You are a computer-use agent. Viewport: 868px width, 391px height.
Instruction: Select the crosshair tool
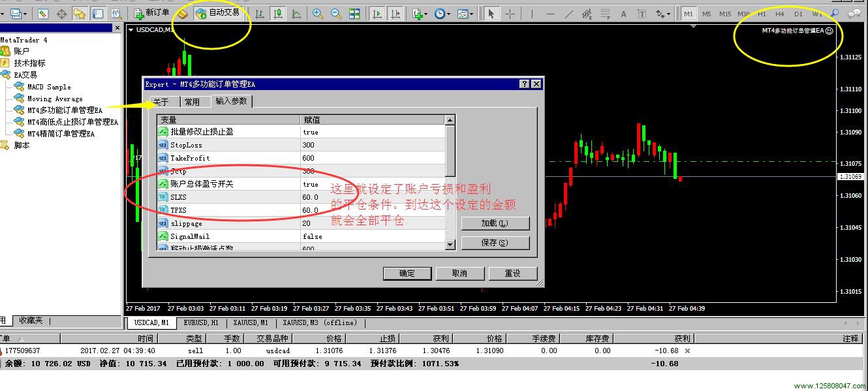click(510, 13)
